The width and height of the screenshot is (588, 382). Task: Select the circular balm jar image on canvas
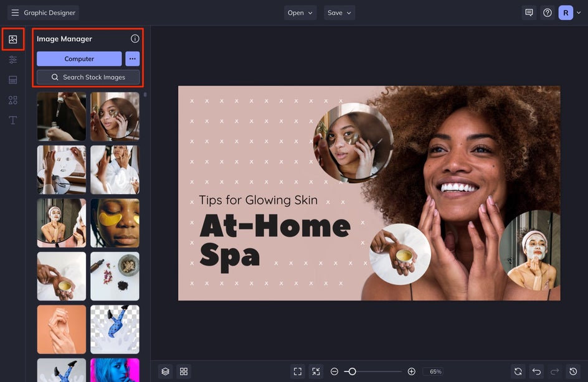click(400, 254)
